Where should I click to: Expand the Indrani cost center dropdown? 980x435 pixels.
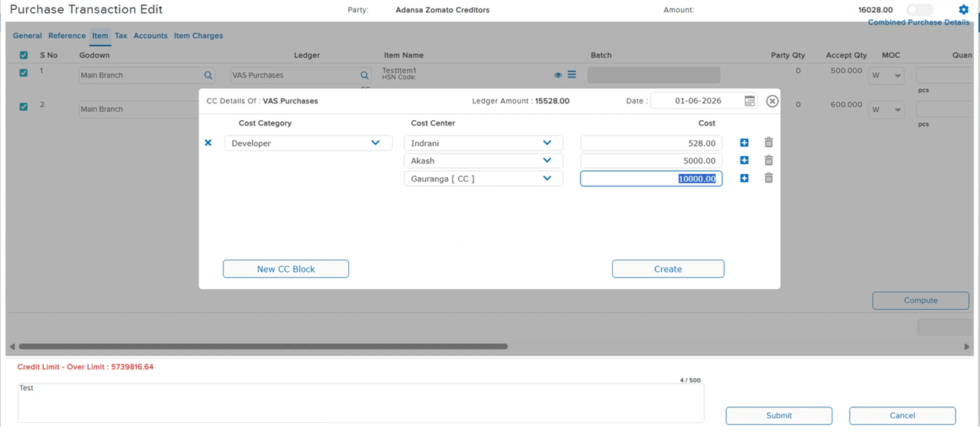[547, 143]
